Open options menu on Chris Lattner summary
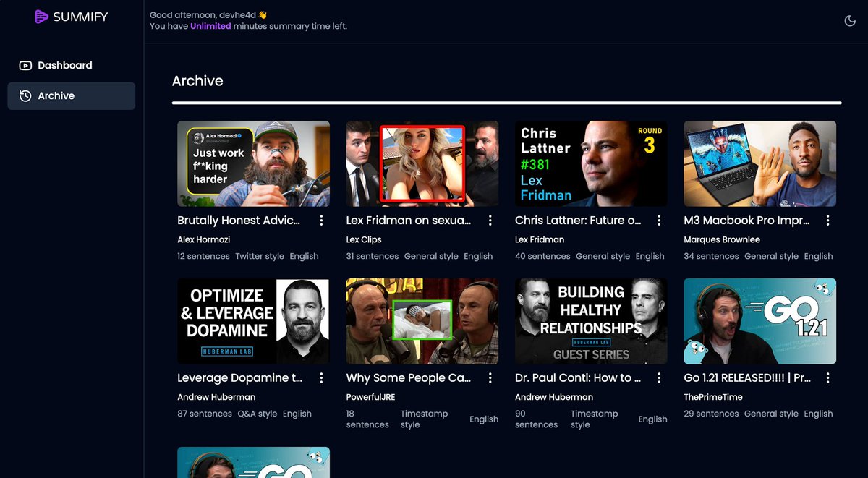The height and width of the screenshot is (478, 868). click(658, 221)
